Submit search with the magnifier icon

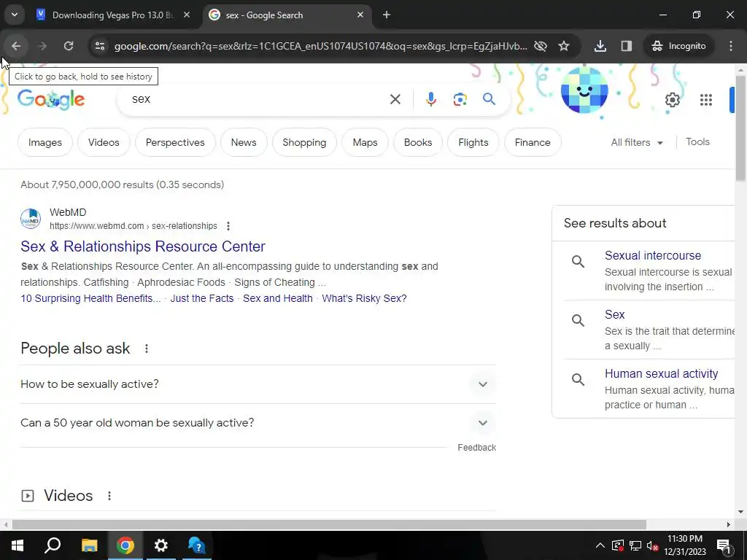tap(489, 99)
